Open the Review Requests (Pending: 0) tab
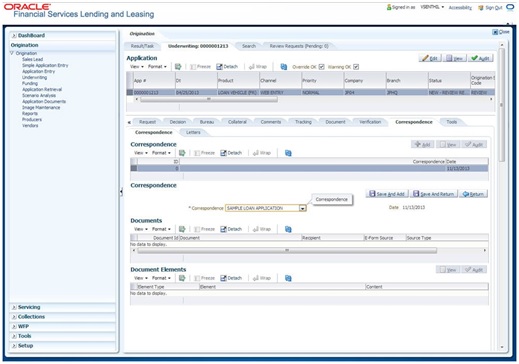The image size is (519, 364). pos(299,46)
